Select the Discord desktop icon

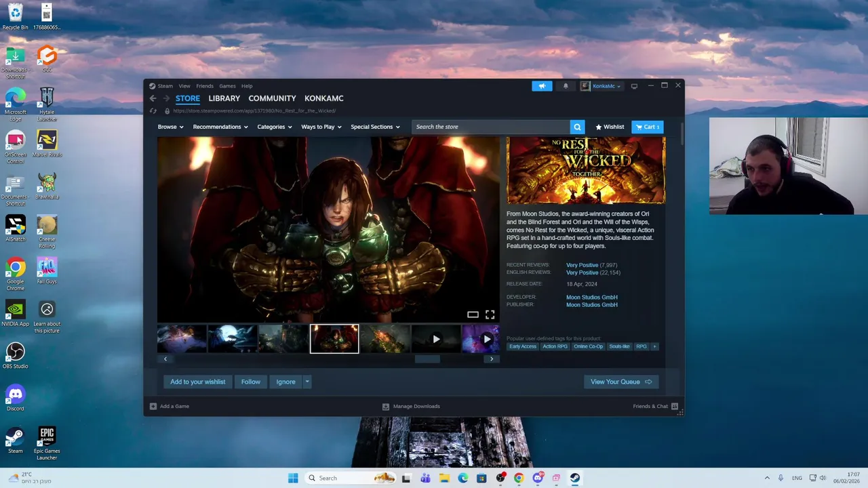15,398
